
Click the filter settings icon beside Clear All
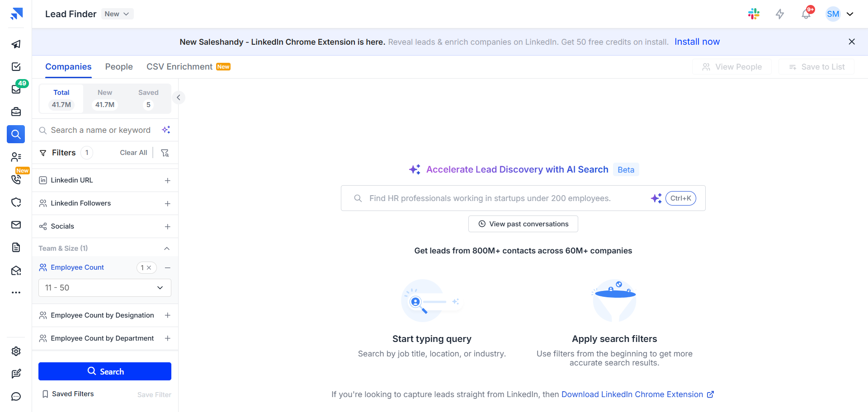coord(165,153)
